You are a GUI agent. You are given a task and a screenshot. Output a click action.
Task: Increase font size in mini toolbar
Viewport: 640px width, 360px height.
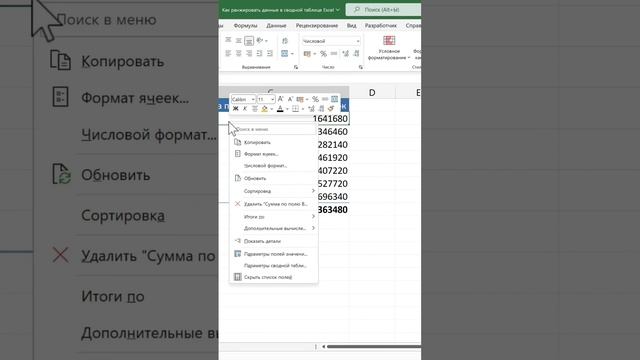click(281, 99)
